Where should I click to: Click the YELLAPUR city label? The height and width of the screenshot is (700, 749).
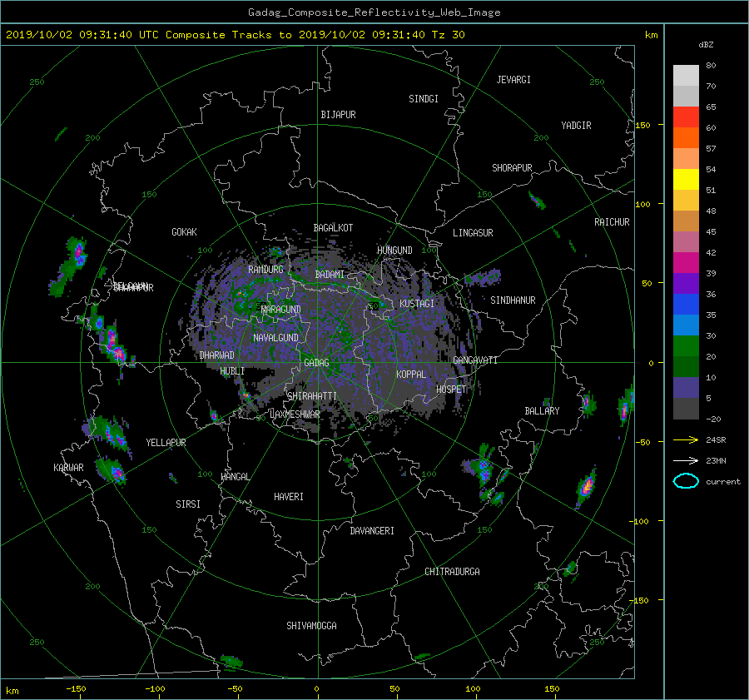(x=166, y=443)
